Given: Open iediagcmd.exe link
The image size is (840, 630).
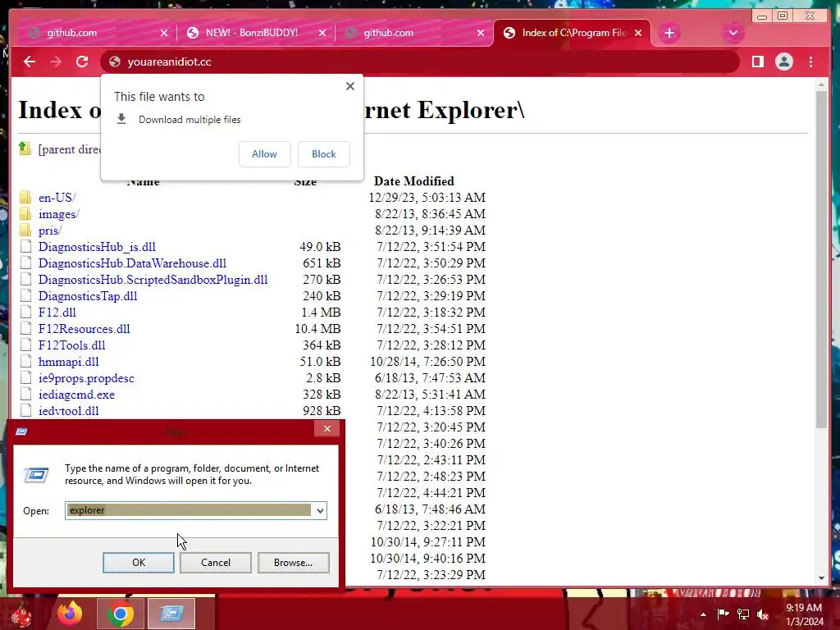Looking at the screenshot, I should [76, 395].
